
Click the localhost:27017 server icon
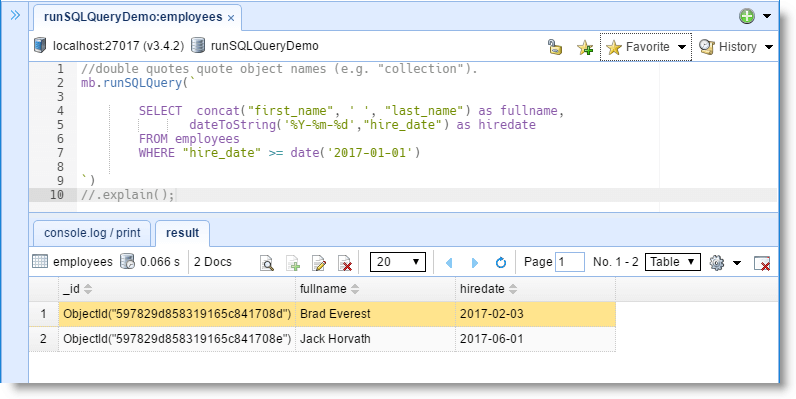40,46
